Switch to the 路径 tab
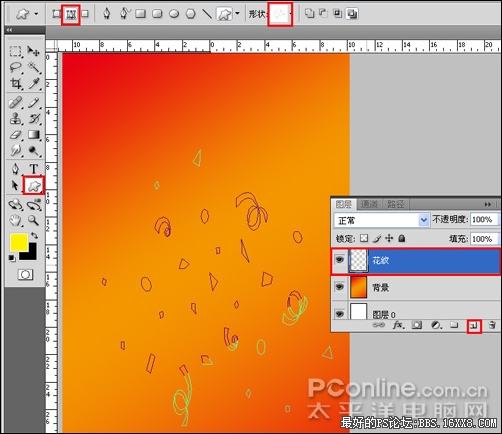The width and height of the screenshot is (502, 434). pyautogui.click(x=396, y=204)
